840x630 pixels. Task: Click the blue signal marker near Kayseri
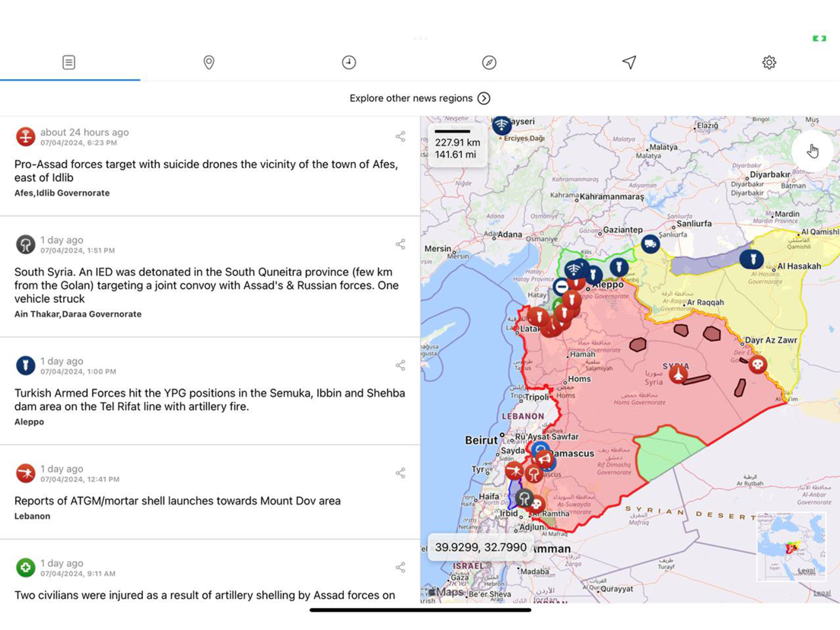coord(501,125)
